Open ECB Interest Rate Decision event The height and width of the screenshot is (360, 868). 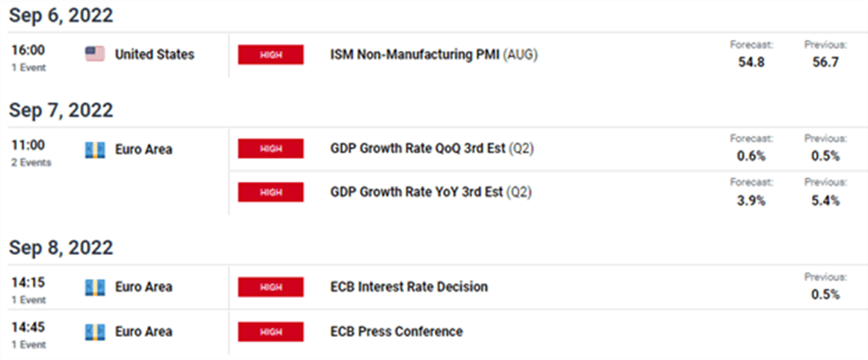point(410,287)
